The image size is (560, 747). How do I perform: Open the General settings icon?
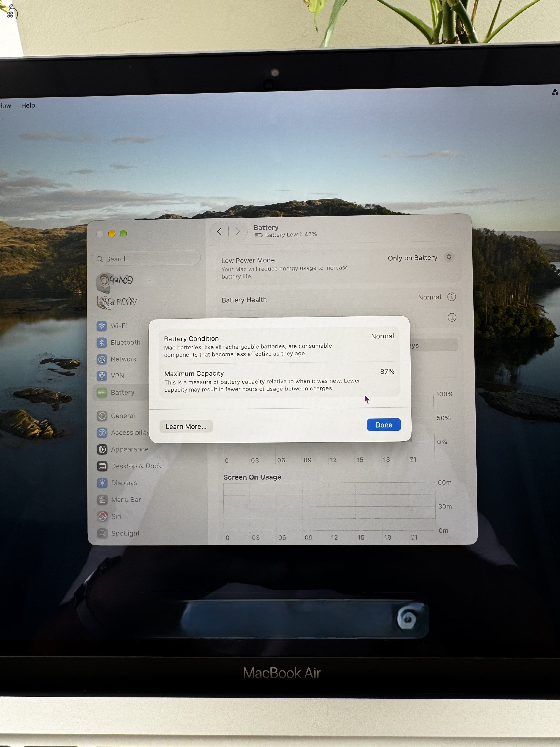(102, 416)
